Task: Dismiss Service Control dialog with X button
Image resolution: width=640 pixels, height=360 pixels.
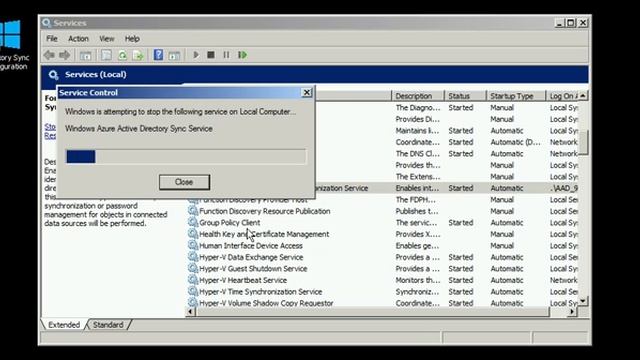Action: (307, 93)
